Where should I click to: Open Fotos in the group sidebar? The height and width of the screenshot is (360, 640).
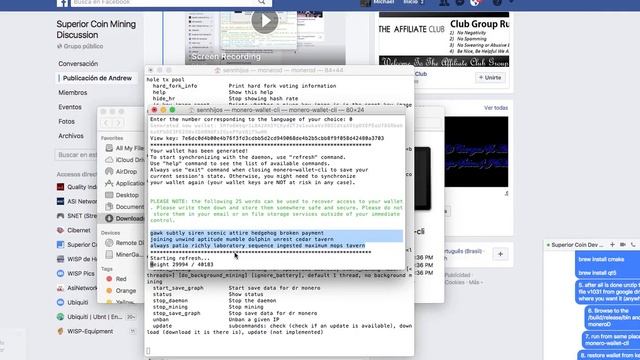pyautogui.click(x=66, y=121)
